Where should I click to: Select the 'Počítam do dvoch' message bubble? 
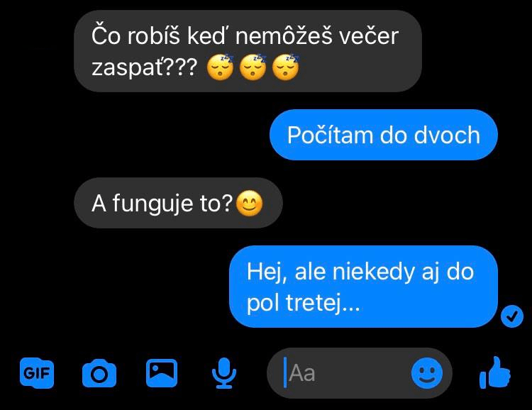(x=383, y=135)
